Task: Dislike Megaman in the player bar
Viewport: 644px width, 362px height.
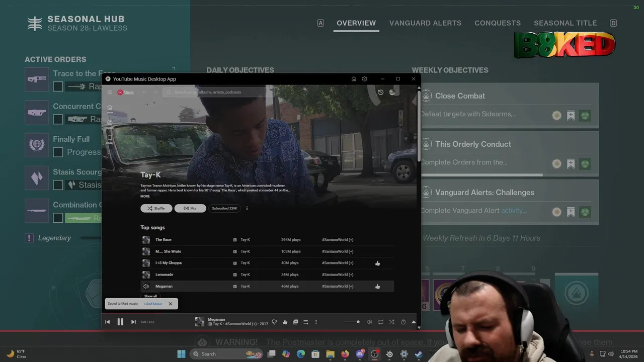Action: 274,322
